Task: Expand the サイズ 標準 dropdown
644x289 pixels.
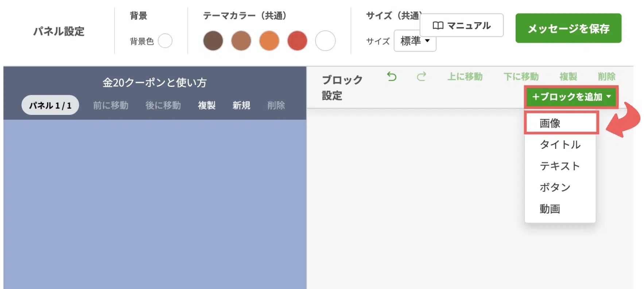Action: (415, 41)
